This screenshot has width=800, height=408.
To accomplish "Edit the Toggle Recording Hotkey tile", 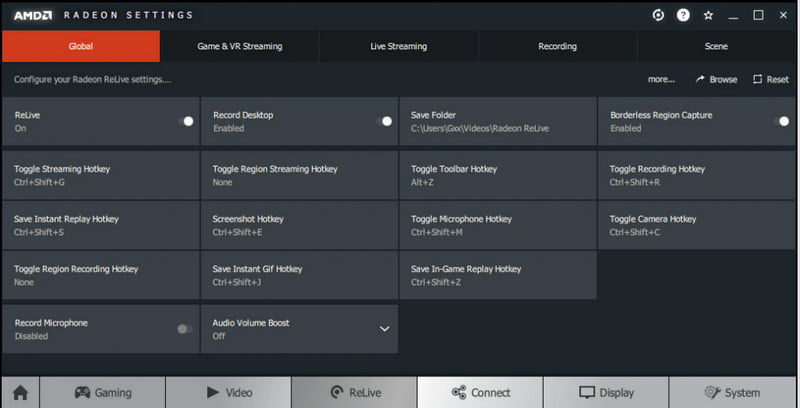I will pos(696,175).
